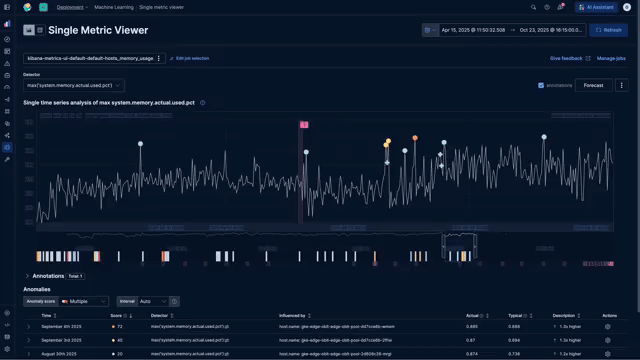640x360 pixels.
Task: Select the context chart zoom selection window
Action: click(x=459, y=246)
